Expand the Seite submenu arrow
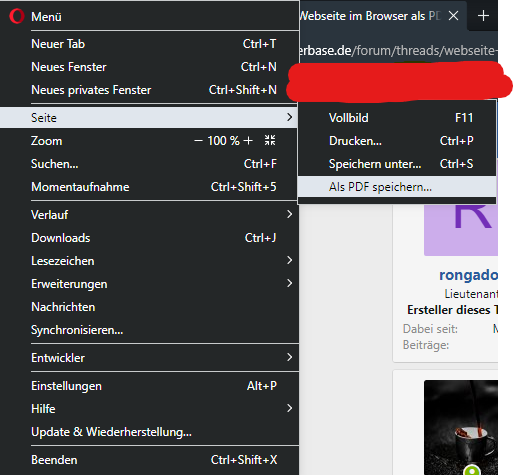 (x=289, y=117)
